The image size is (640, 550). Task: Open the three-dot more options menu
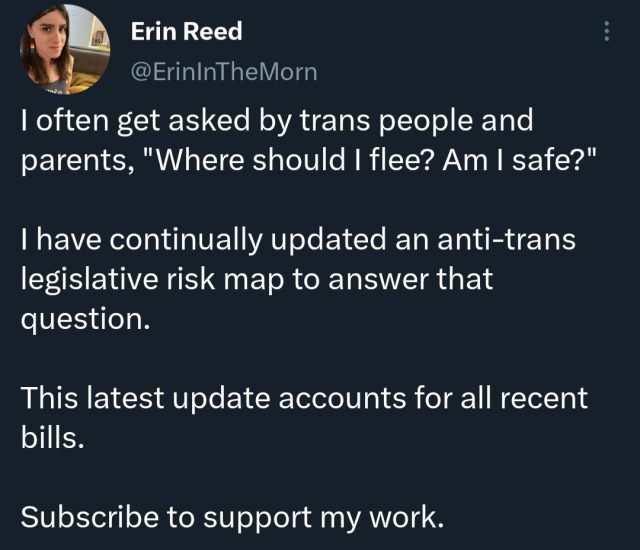604,32
